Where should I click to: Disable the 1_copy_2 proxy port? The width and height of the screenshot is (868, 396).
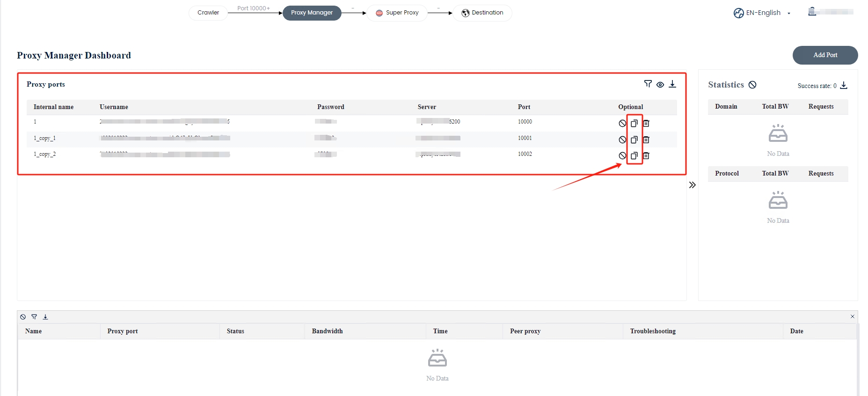622,155
